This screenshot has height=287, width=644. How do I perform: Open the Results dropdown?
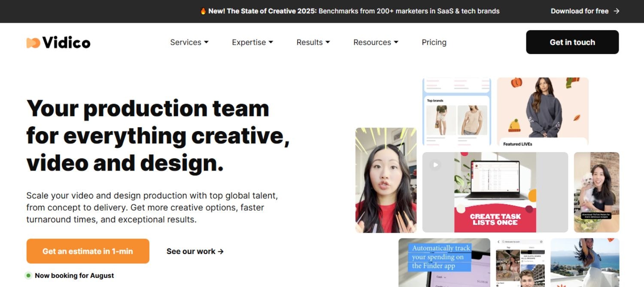point(313,42)
